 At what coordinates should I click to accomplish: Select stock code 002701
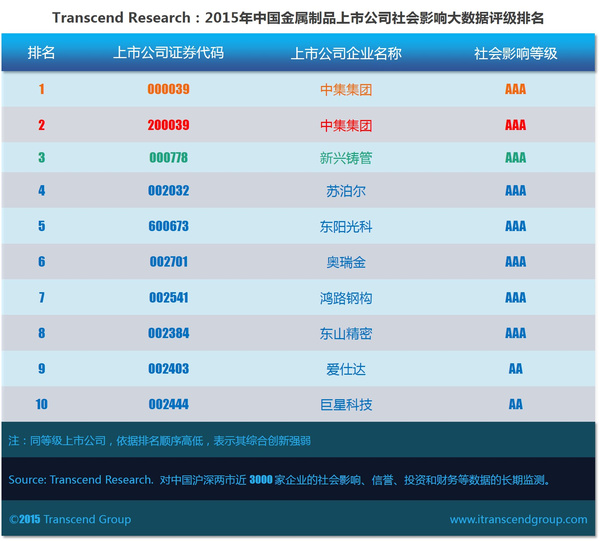168,262
